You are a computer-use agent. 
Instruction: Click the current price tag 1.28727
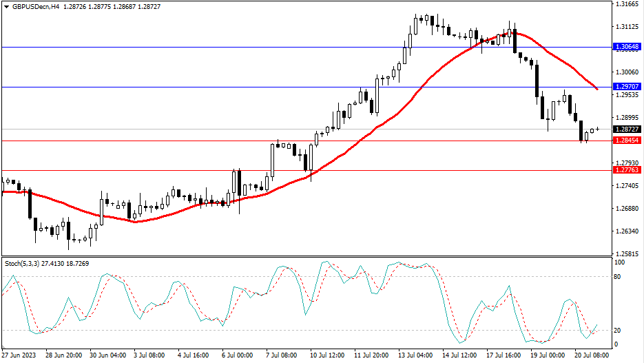627,129
